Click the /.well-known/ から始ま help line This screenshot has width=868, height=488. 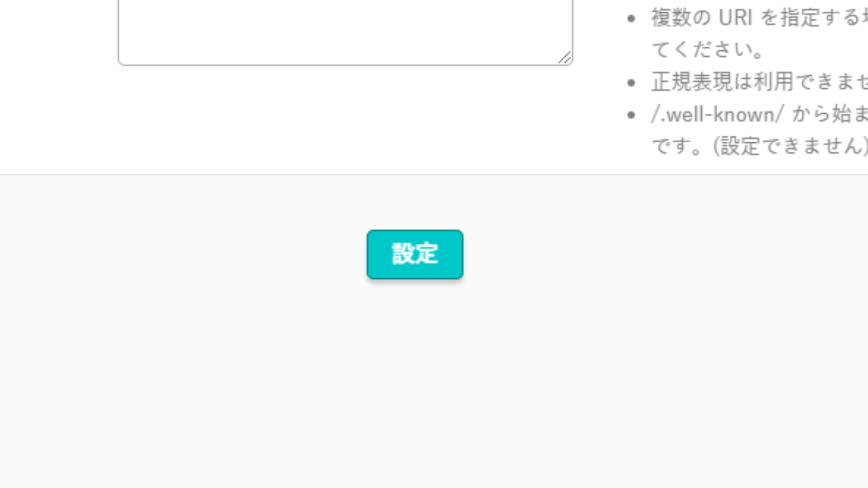(x=759, y=115)
